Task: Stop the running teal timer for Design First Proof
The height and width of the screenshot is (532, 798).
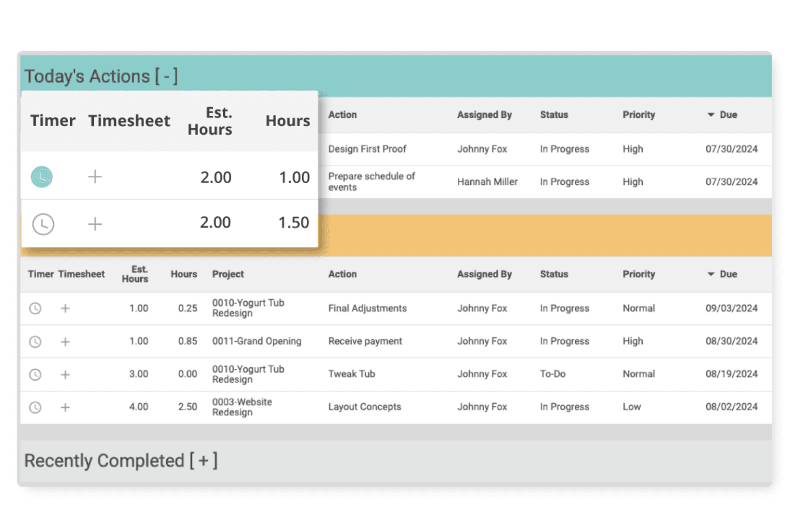Action: [42, 177]
